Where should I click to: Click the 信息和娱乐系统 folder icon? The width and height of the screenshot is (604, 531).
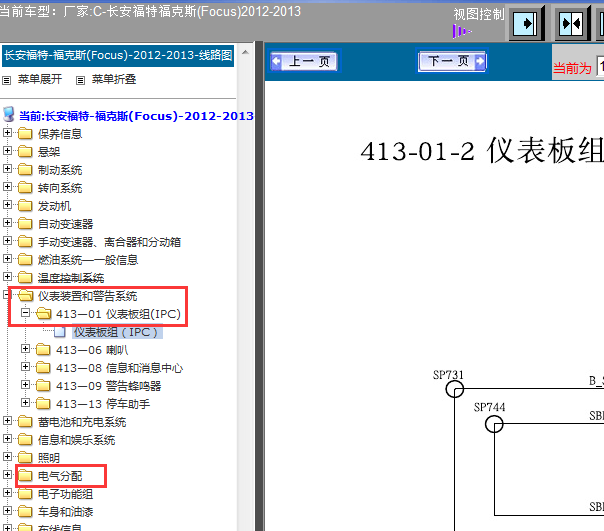coord(25,439)
